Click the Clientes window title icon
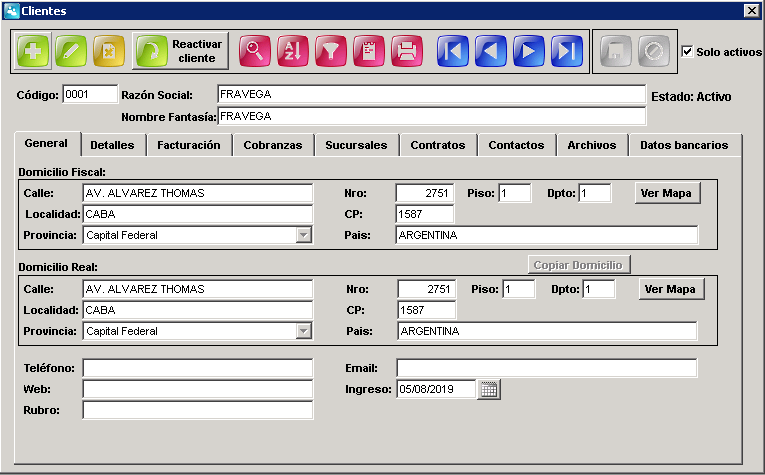 click(11, 11)
